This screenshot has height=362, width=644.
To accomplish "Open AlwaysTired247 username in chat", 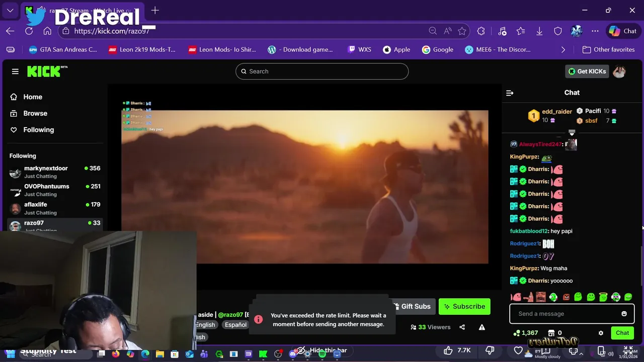I will point(540,144).
